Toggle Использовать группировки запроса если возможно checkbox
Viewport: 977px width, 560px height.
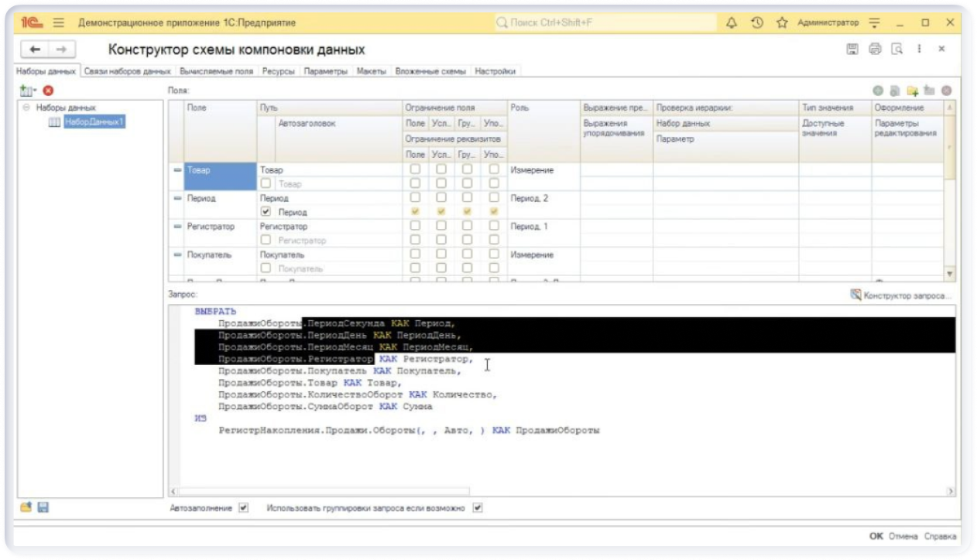pos(478,508)
